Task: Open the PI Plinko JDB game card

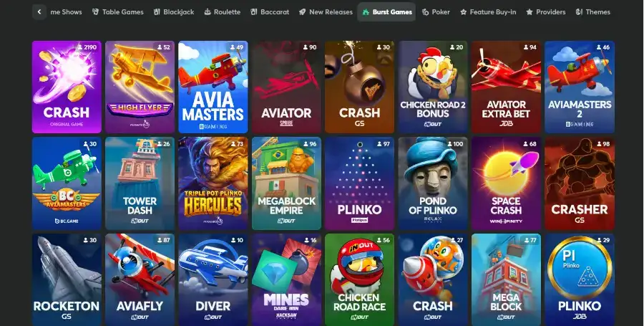Action: coord(580,280)
